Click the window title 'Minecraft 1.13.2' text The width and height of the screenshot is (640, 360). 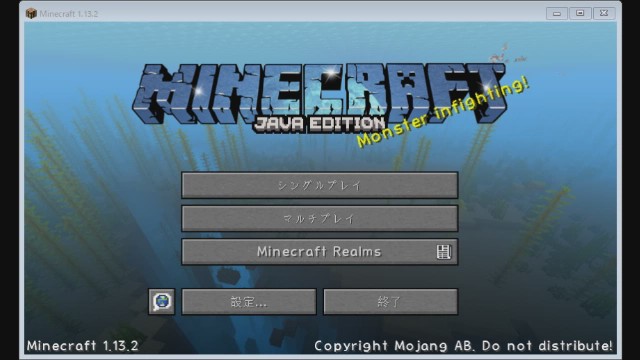pyautogui.click(x=69, y=14)
